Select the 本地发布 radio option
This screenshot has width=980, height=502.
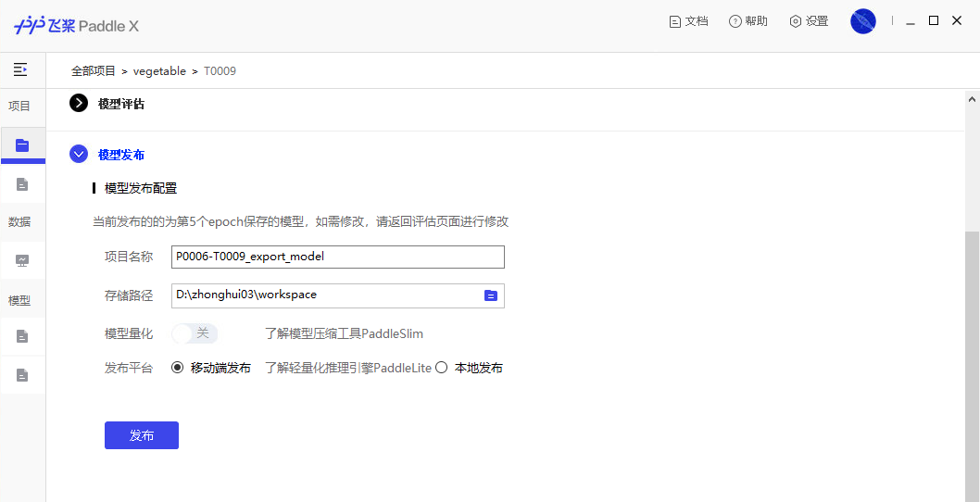(x=442, y=368)
